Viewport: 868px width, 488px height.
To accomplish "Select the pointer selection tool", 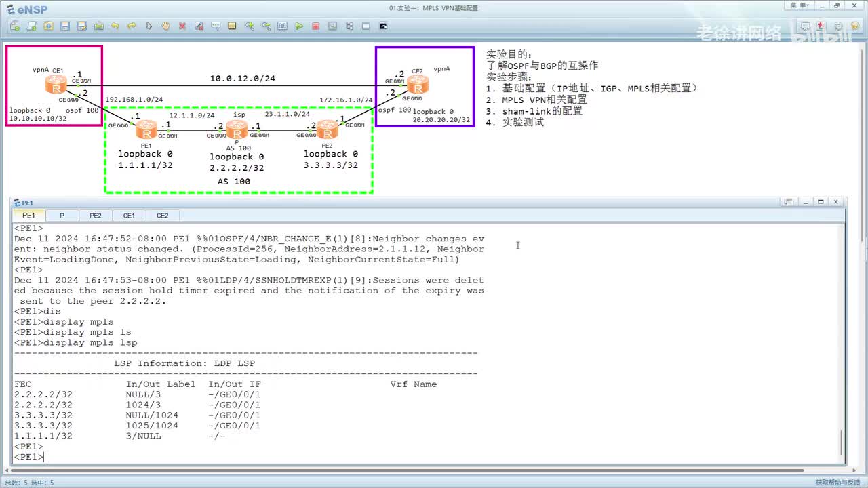I will [x=149, y=26].
